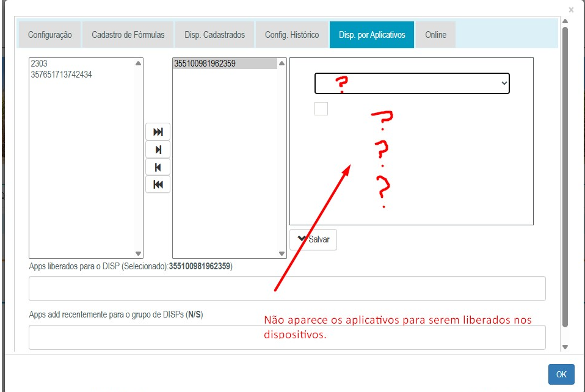Image resolution: width=585 pixels, height=392 pixels.
Task: Click the left list's scroll up arrow
Action: click(139, 64)
